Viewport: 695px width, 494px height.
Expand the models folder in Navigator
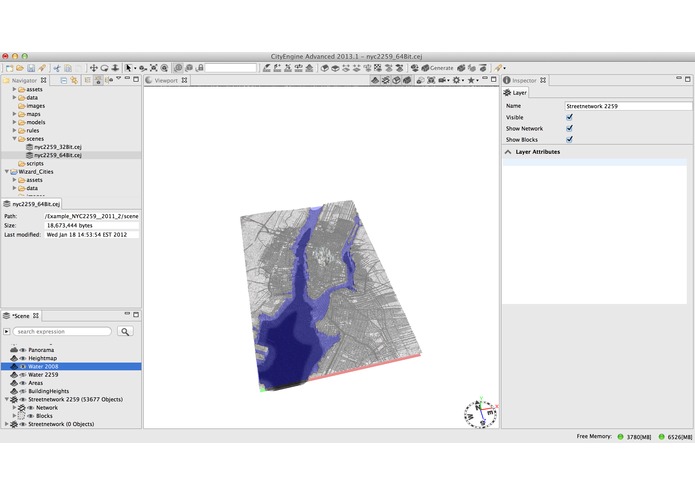[14, 122]
